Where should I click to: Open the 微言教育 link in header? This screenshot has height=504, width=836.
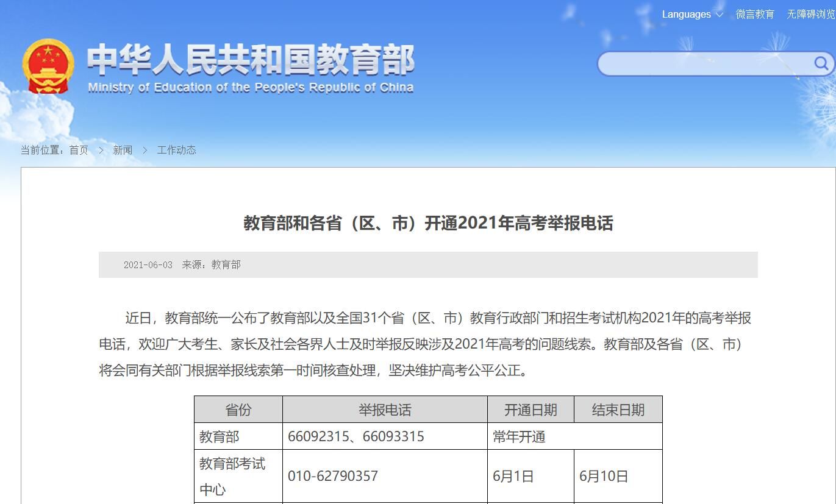point(754,15)
